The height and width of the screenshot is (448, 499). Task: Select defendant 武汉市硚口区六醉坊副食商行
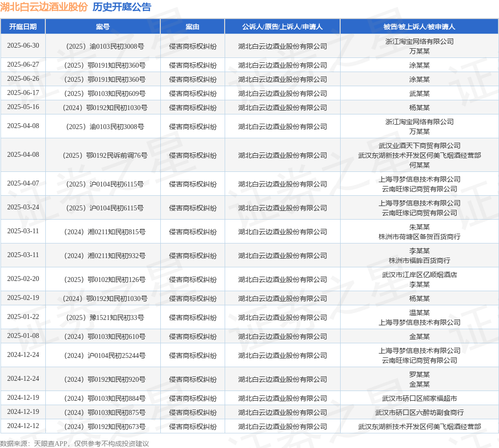[x=420, y=412]
